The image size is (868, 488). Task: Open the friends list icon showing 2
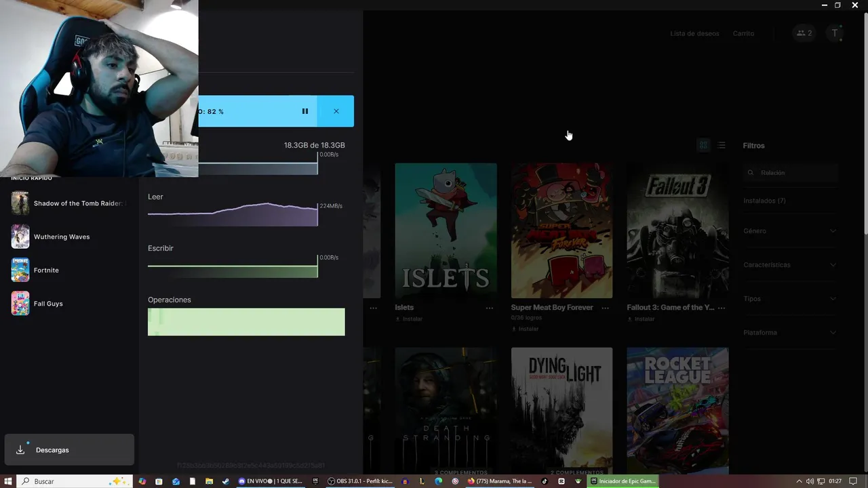click(x=804, y=33)
